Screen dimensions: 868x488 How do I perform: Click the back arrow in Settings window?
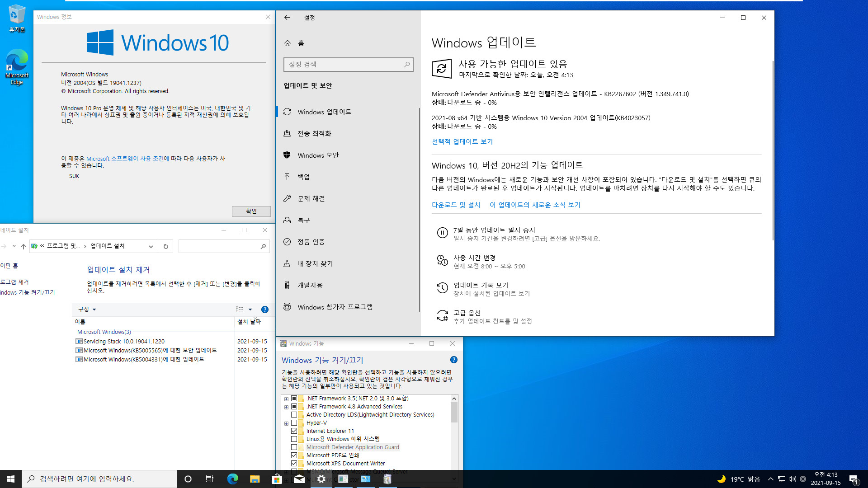pos(287,18)
